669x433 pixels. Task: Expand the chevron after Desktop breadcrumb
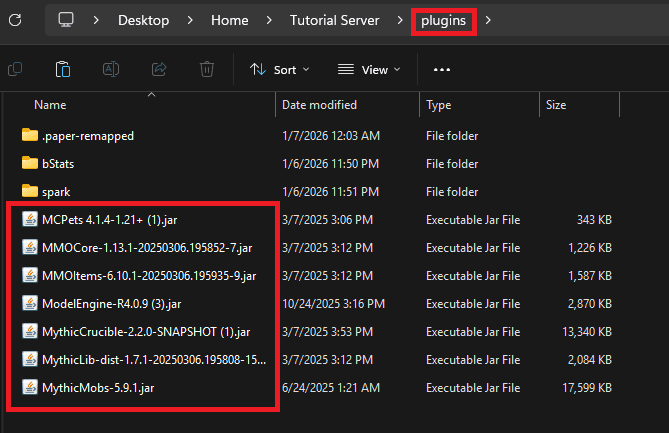tap(190, 20)
